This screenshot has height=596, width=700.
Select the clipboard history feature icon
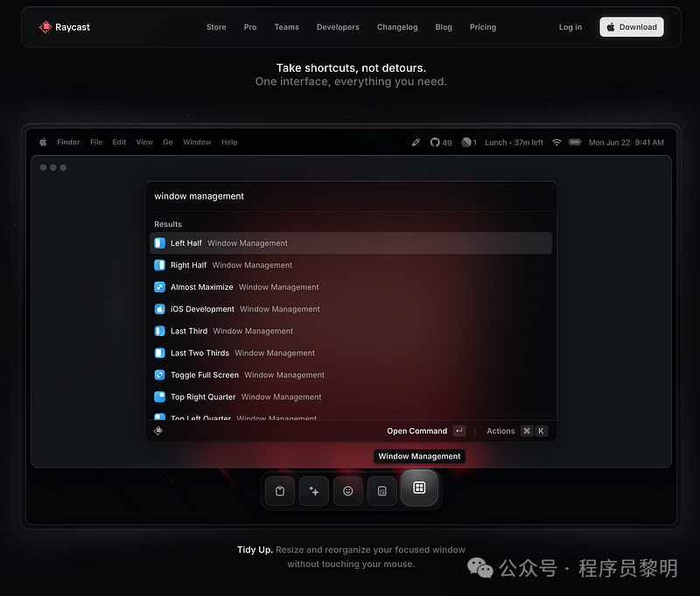(x=280, y=491)
